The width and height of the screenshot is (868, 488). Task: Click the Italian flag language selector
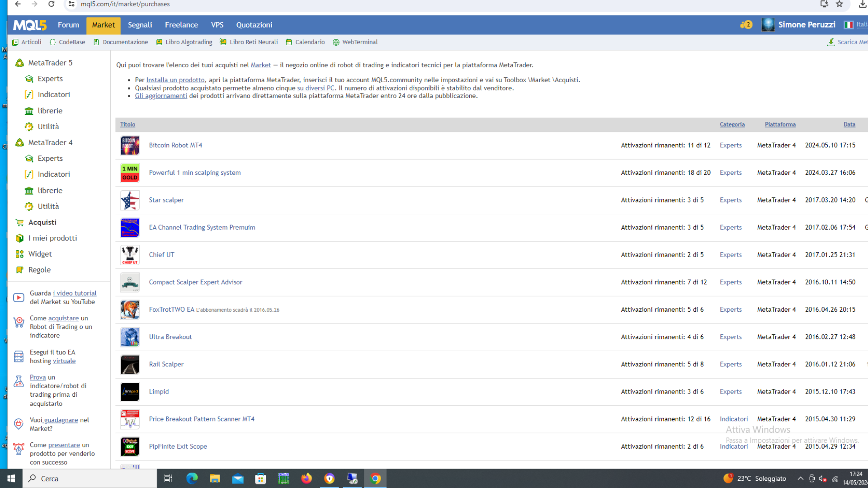click(849, 25)
